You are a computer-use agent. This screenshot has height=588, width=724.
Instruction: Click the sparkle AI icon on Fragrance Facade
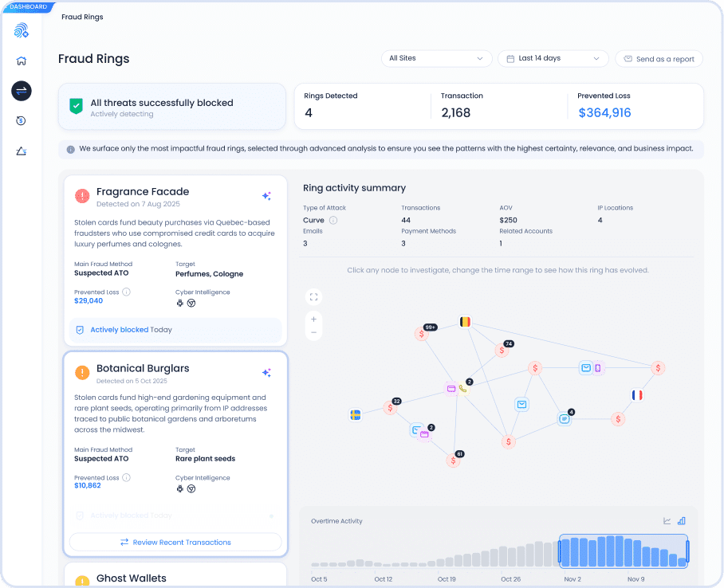point(266,196)
